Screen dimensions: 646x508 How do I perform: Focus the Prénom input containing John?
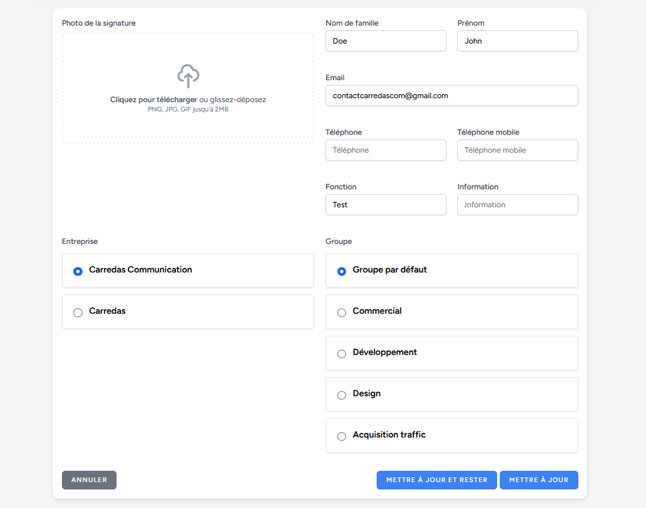[x=517, y=41]
